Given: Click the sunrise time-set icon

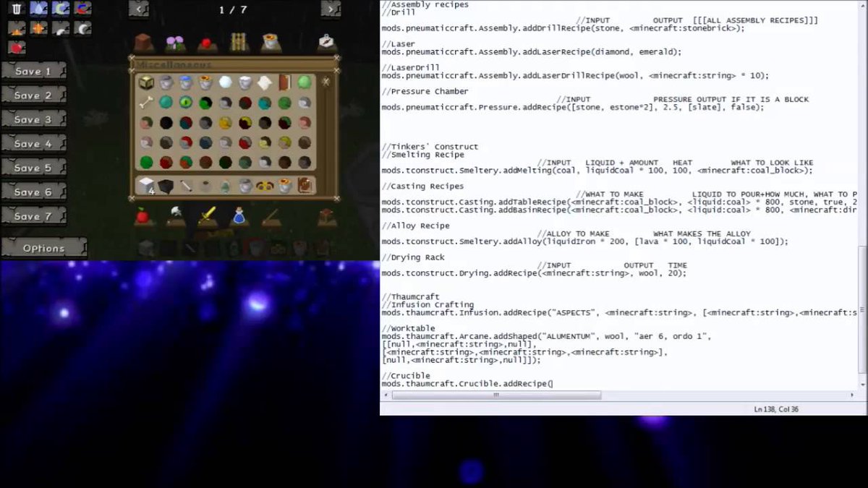Looking at the screenshot, I should tap(16, 30).
